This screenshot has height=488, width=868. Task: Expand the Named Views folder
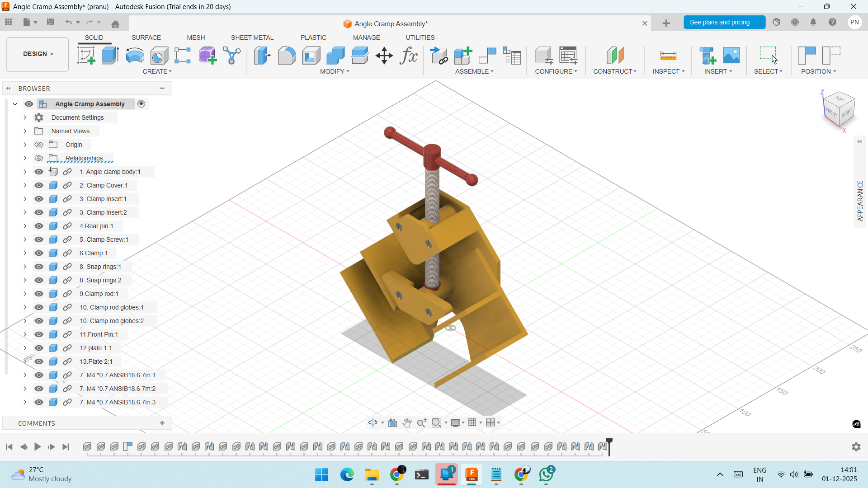(x=25, y=131)
